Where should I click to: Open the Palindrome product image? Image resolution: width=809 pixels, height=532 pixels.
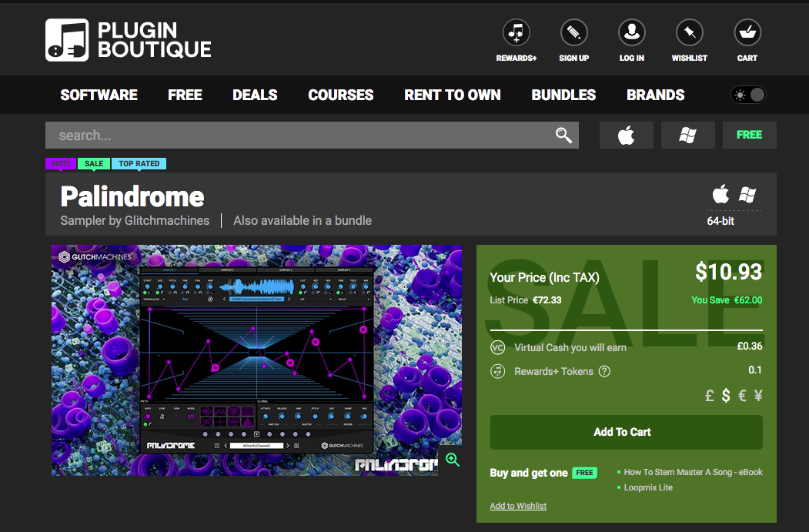tap(256, 360)
